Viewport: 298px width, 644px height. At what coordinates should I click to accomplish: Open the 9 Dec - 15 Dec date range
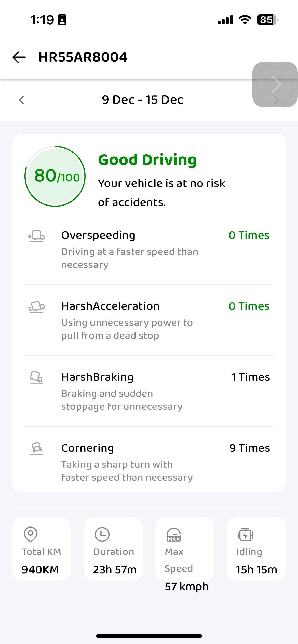point(143,100)
